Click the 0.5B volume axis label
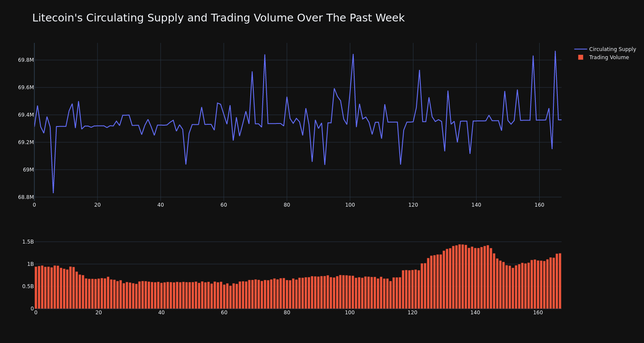The image size is (644, 343). tap(28, 286)
